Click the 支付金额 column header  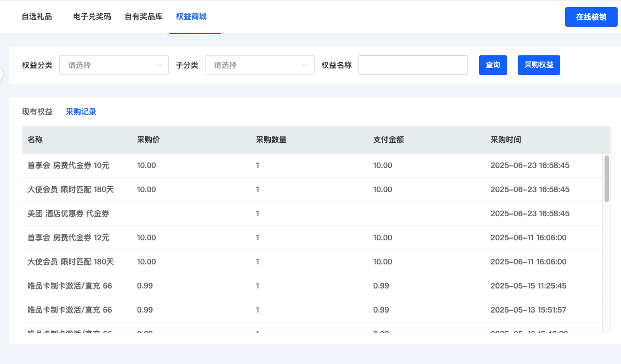coord(388,140)
